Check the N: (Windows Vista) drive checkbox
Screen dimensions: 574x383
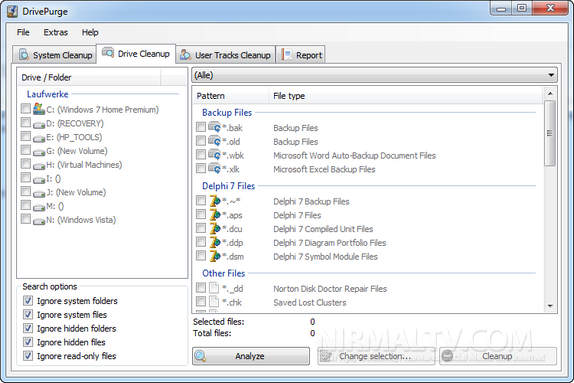click(26, 219)
